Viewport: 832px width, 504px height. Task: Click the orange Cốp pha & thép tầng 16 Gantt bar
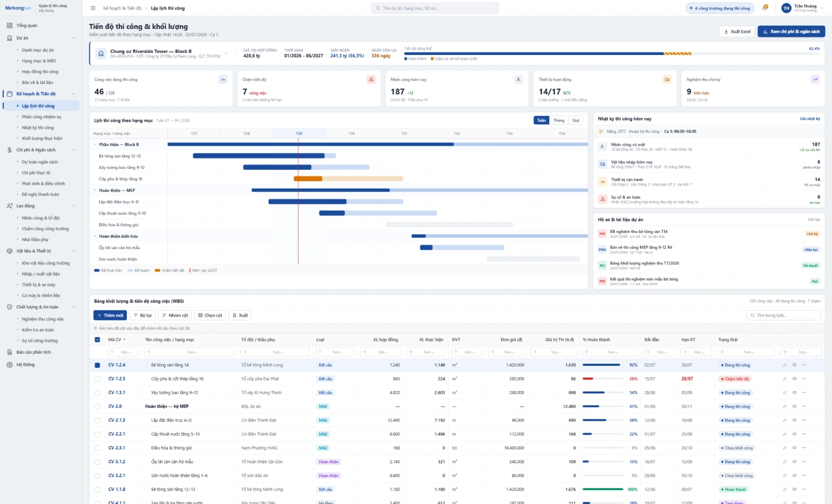(x=308, y=179)
